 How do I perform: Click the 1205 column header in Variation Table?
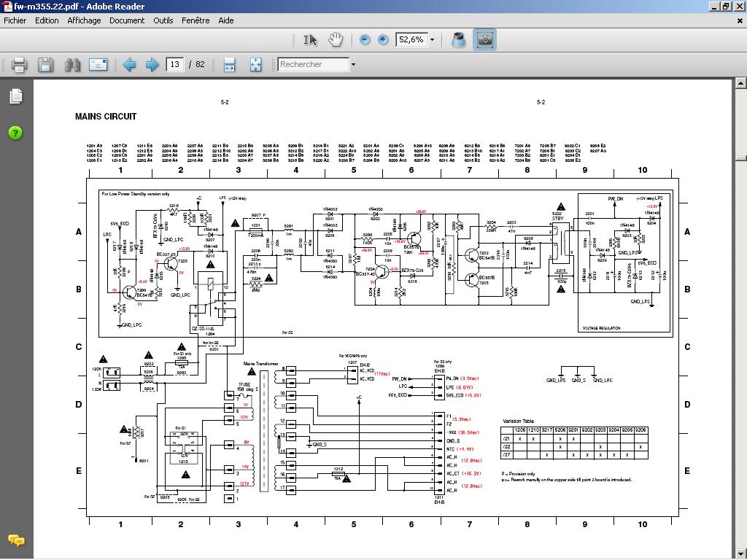pos(519,430)
